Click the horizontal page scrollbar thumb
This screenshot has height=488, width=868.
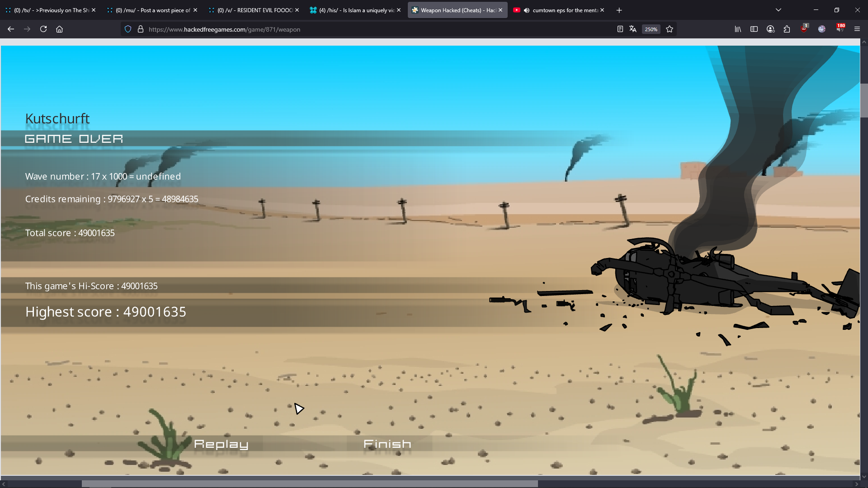click(x=310, y=483)
